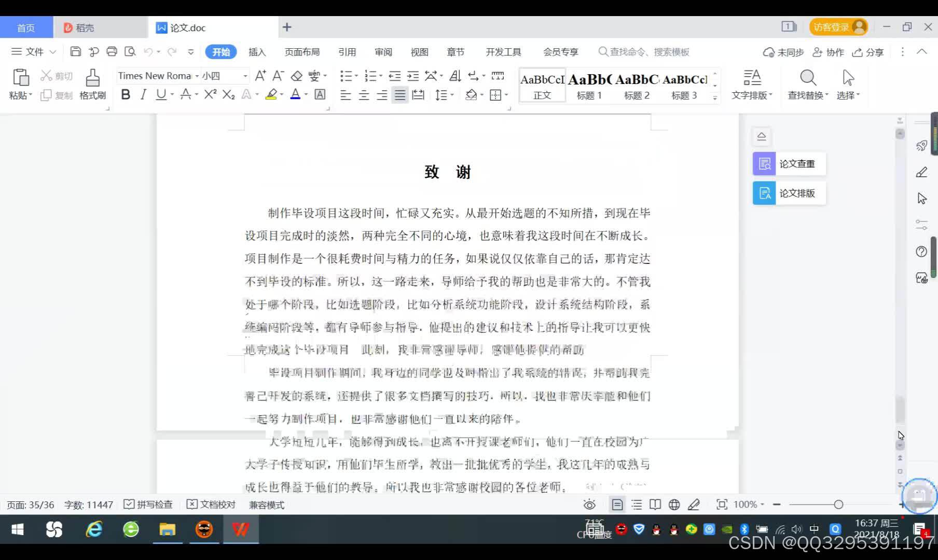
Task: Open help question mark in sidebar
Action: pos(921,251)
